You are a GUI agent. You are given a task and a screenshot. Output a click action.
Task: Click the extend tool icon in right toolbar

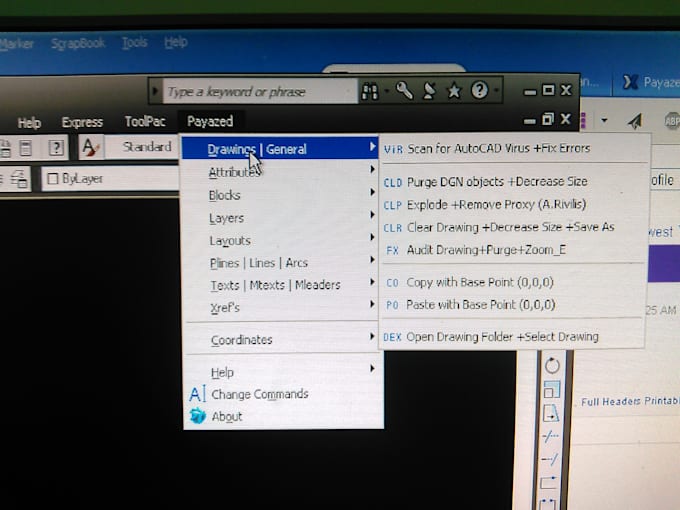click(x=549, y=459)
